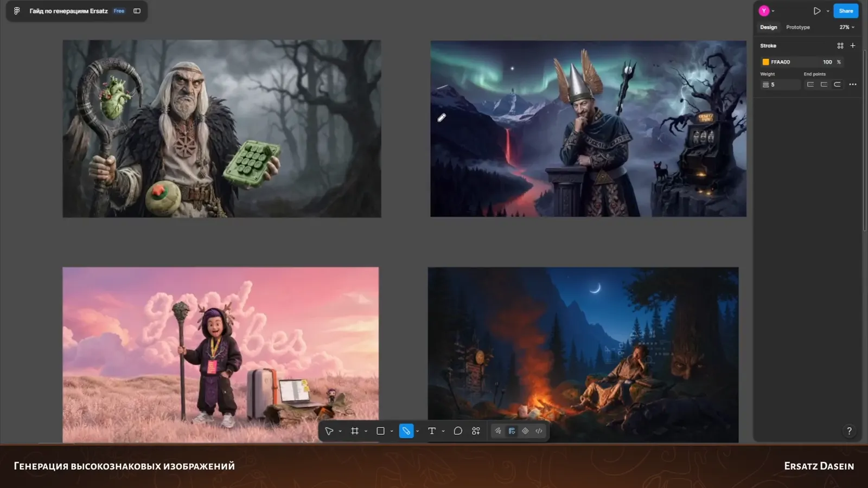This screenshot has width=868, height=488.
Task: Open stroke styles four-dot icon
Action: [x=840, y=46]
